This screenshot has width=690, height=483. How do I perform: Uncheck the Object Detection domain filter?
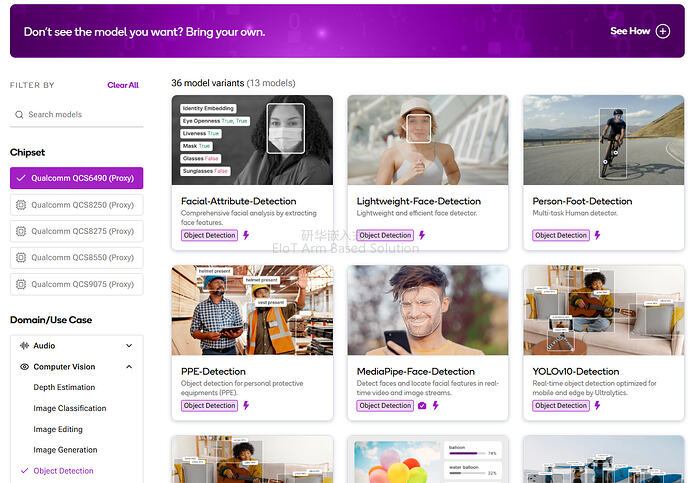(x=63, y=471)
